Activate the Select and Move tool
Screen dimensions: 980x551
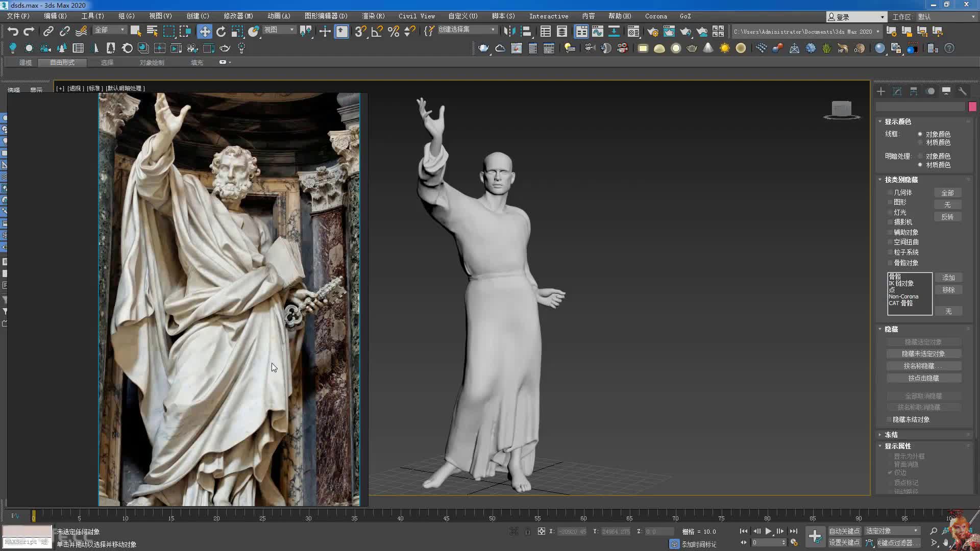(x=204, y=32)
